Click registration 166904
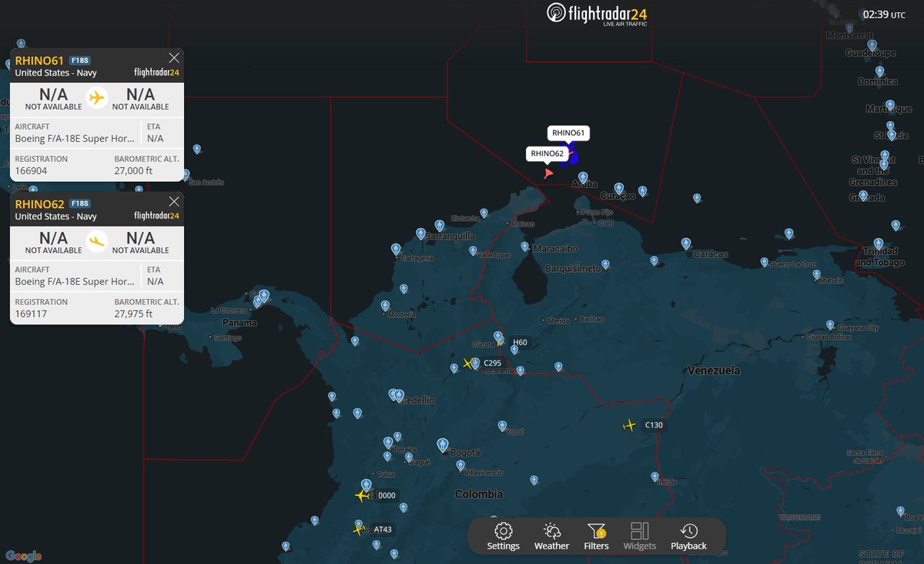 point(32,171)
